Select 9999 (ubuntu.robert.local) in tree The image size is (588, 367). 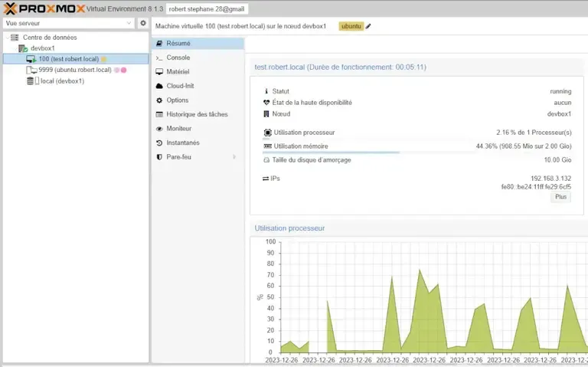point(74,70)
